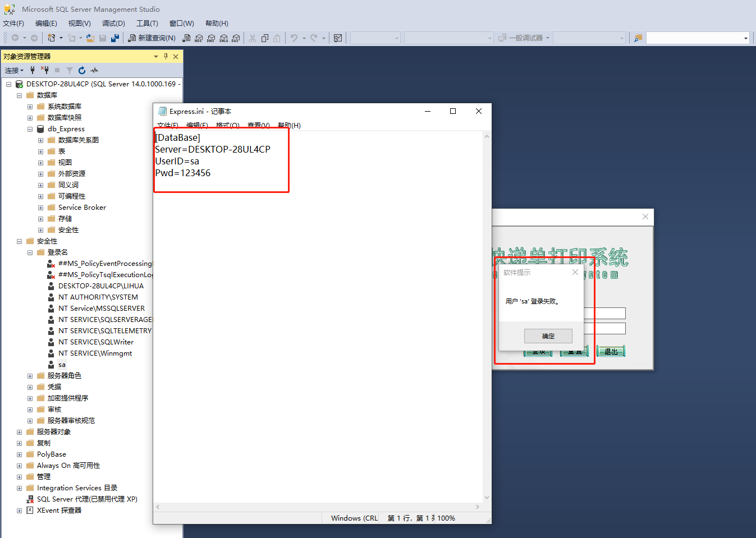756x538 pixels.
Task: Click the XMLA query icon
Action: coord(223,38)
